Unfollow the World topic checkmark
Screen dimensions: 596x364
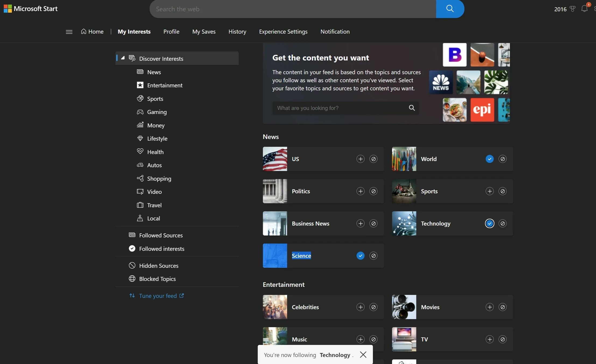click(489, 159)
